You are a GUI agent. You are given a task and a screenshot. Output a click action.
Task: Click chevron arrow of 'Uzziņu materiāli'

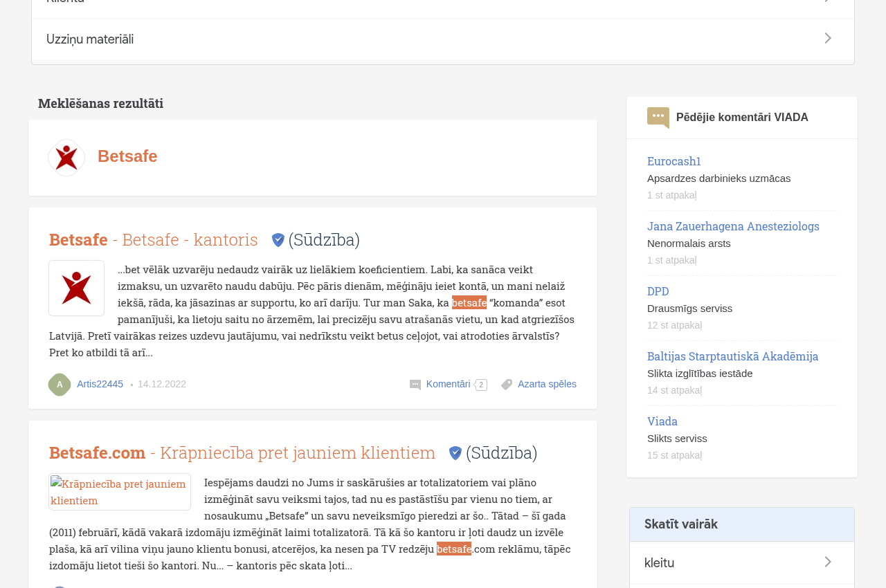828,39
